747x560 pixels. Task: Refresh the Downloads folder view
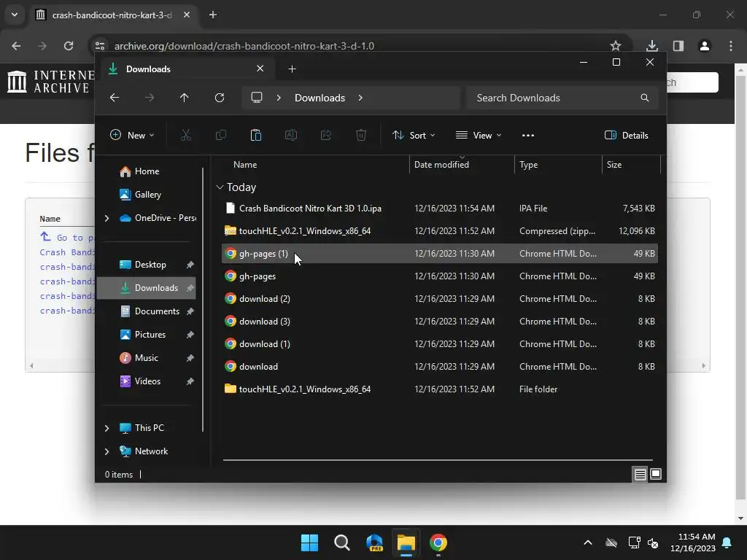point(219,98)
